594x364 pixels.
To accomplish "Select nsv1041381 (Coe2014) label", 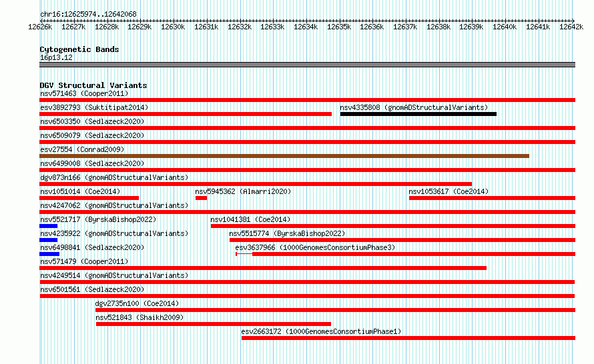I will 250,219.
